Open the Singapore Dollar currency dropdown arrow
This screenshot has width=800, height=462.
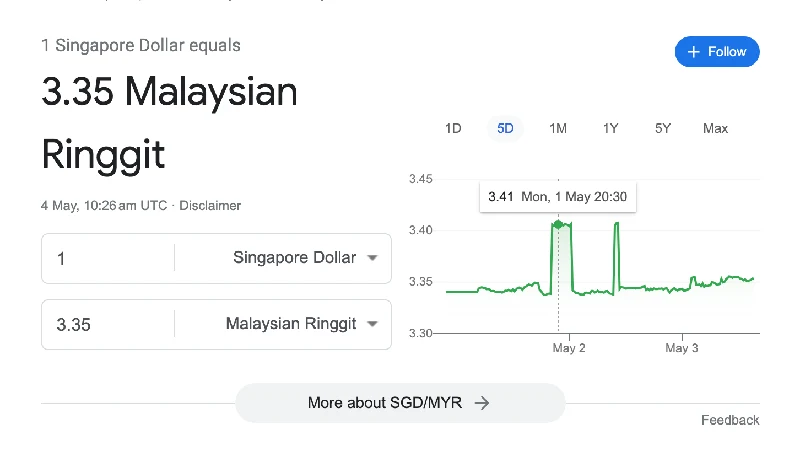pyautogui.click(x=372, y=258)
